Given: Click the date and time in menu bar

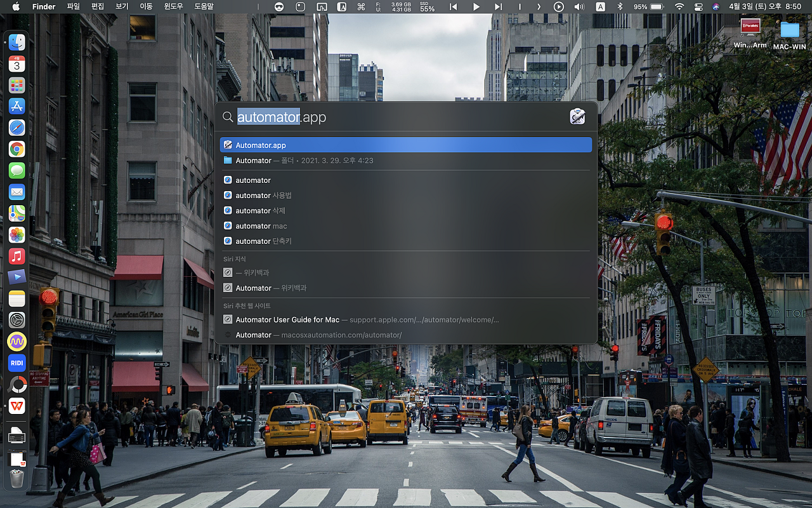Looking at the screenshot, I should pyautogui.click(x=765, y=6).
